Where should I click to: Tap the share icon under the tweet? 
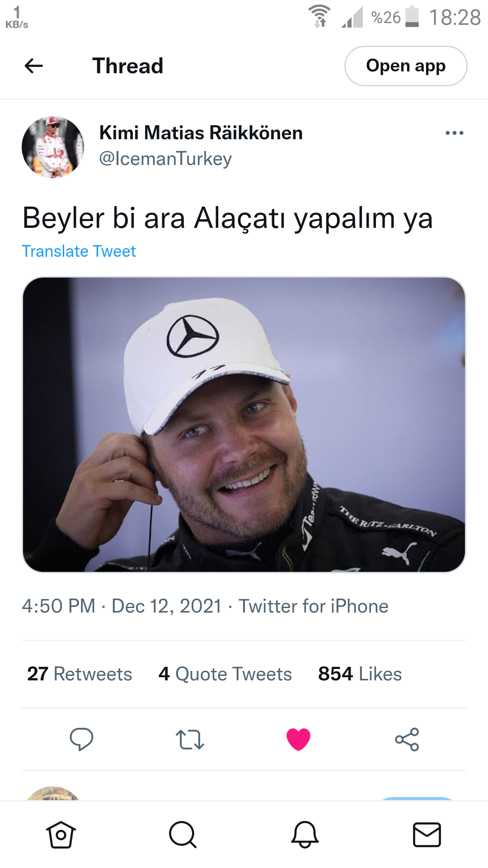coord(407,740)
